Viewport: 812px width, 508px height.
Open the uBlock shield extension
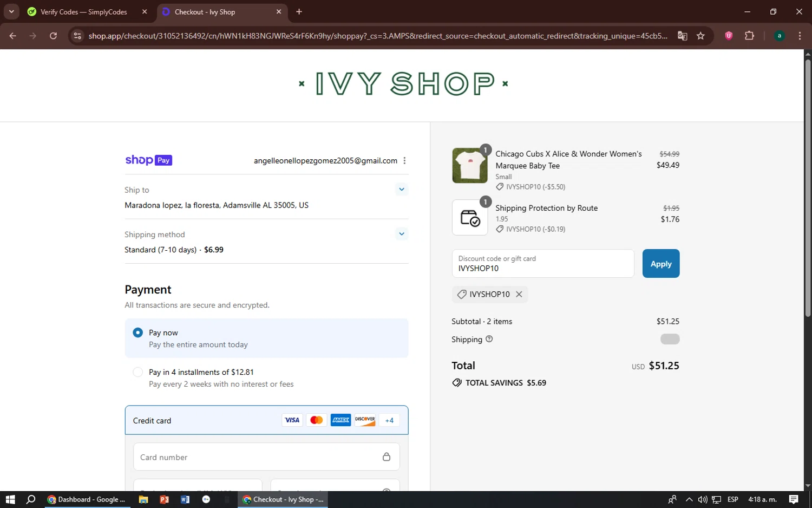click(x=729, y=36)
